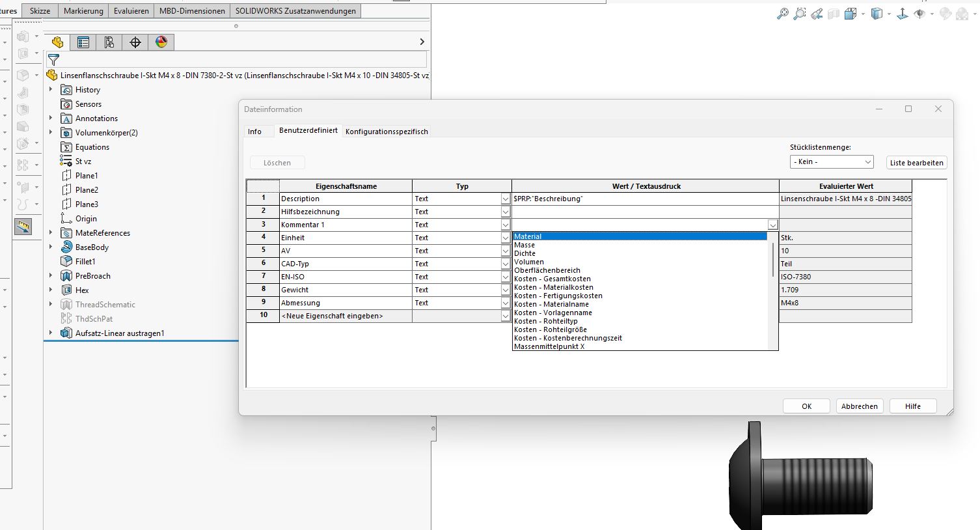Click the Hilfsbezeichnung value input cell
Viewport: 980px width, 530px height.
tap(644, 212)
